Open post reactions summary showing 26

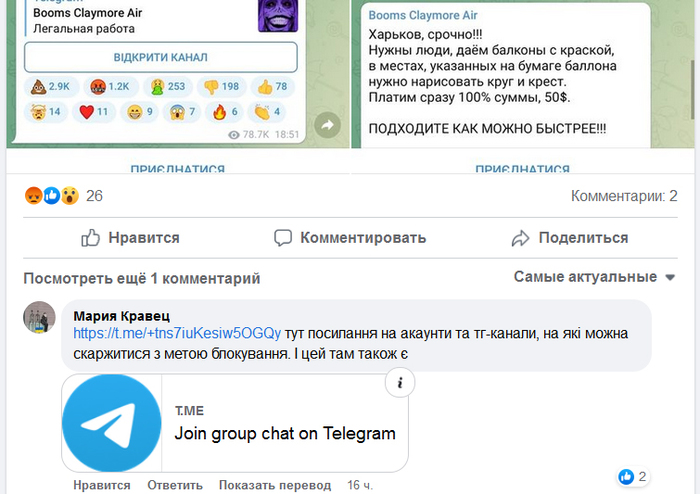pos(64,195)
